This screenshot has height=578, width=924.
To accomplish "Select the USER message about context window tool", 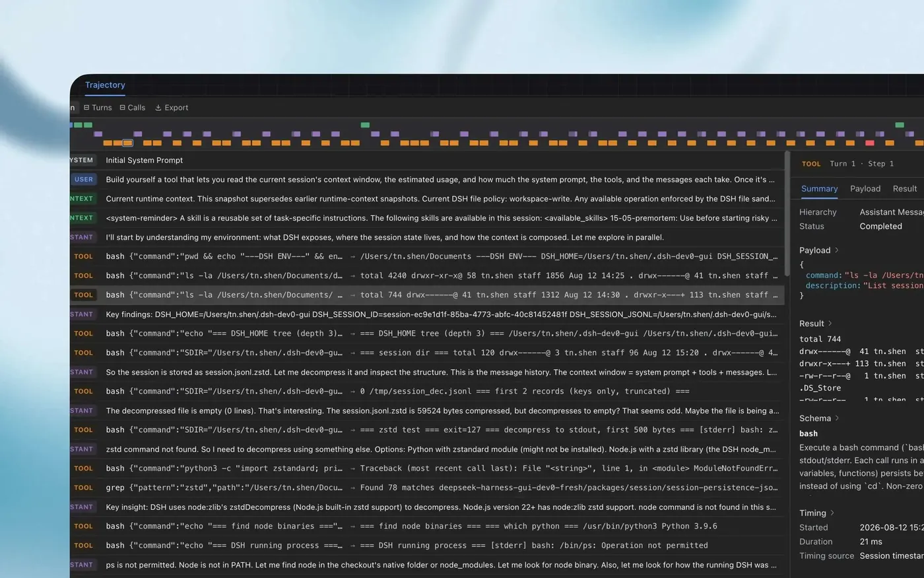I will pos(427,180).
